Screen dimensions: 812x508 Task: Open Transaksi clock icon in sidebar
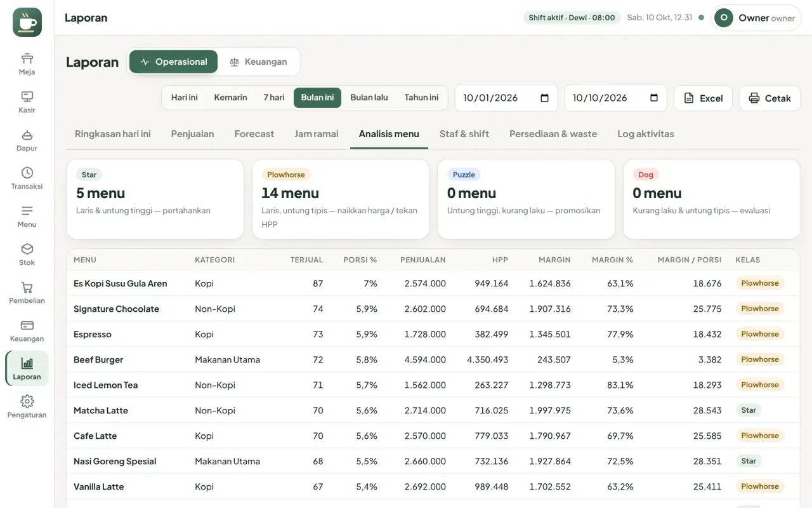click(27, 178)
